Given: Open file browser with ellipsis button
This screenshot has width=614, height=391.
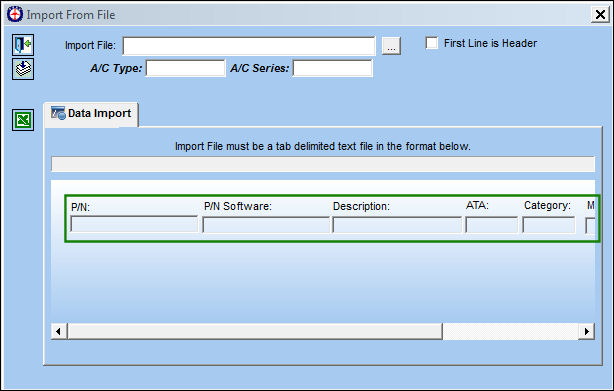Looking at the screenshot, I should pos(391,46).
